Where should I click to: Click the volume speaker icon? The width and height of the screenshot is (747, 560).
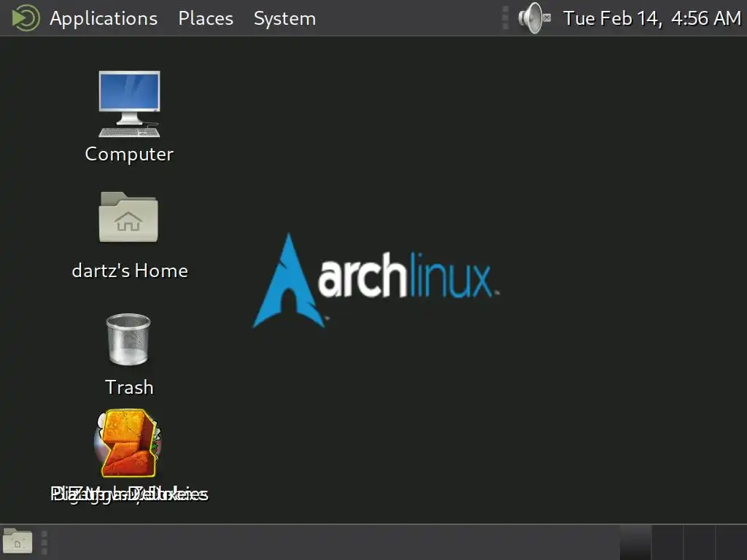pyautogui.click(x=534, y=18)
